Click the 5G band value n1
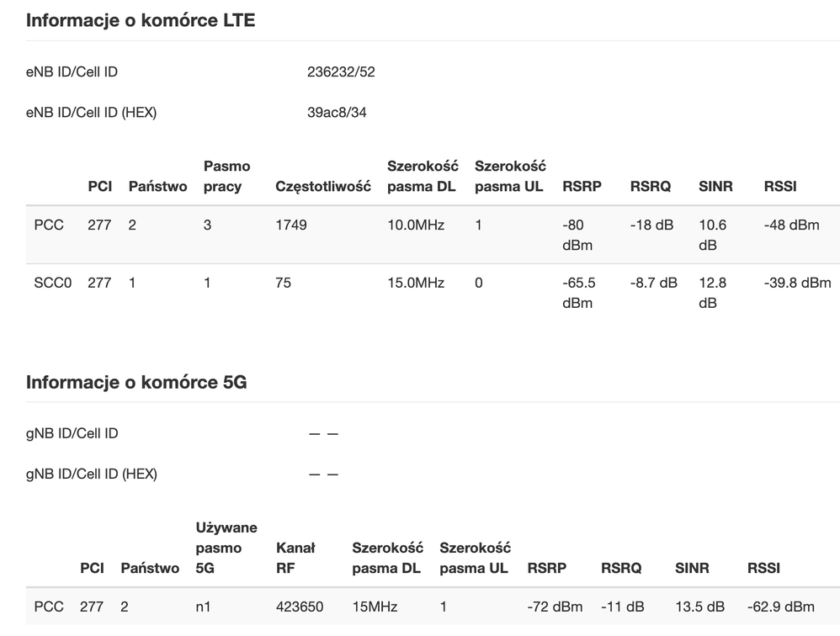This screenshot has height=636, width=840. [203, 607]
